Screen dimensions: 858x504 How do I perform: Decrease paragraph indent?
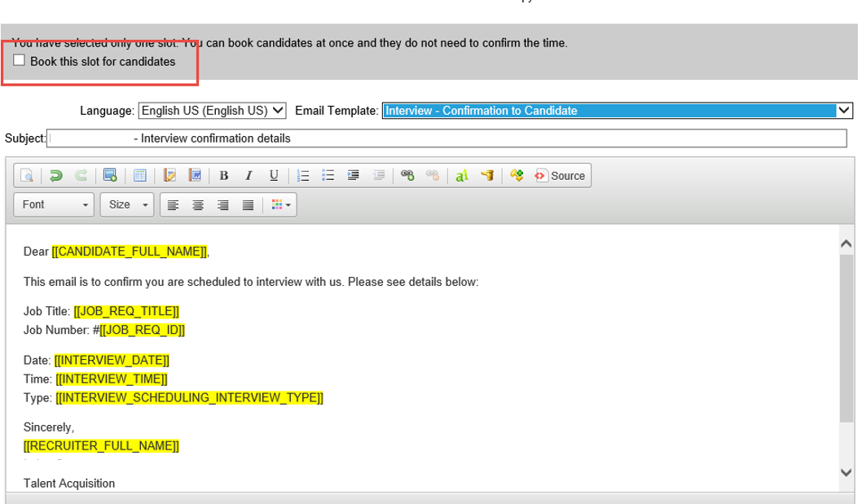379,176
